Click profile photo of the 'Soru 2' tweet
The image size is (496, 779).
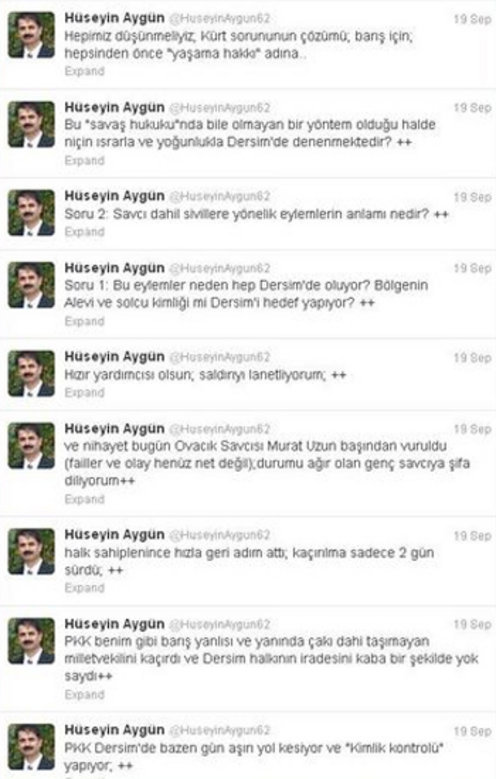pos(31,213)
